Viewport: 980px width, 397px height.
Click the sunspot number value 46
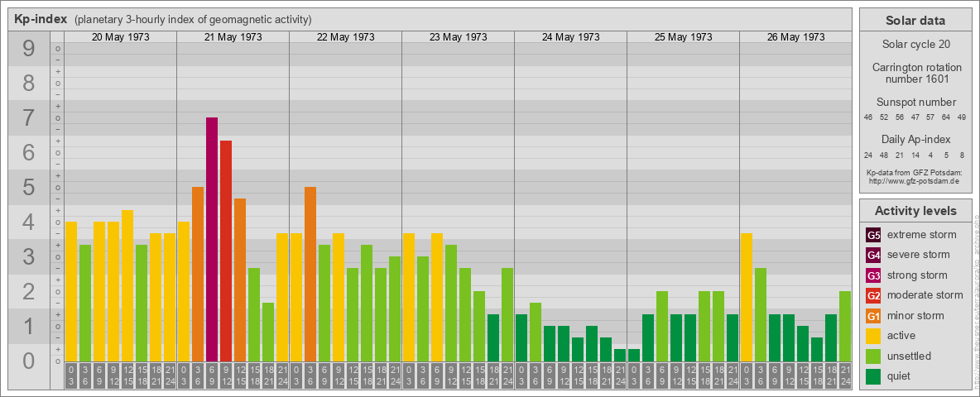point(868,117)
